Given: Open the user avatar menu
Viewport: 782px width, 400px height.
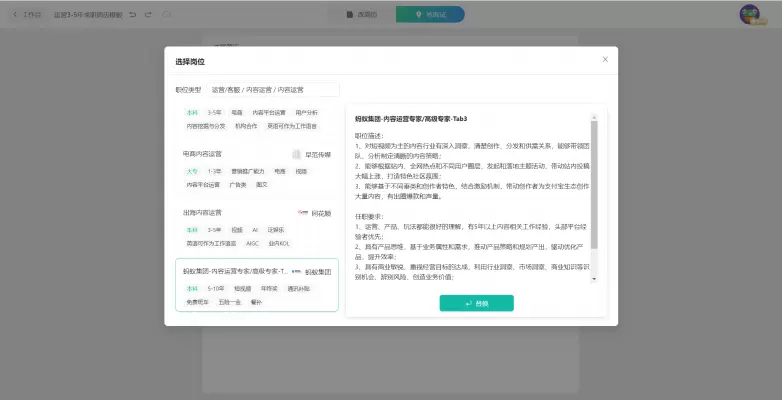Looking at the screenshot, I should point(749,15).
